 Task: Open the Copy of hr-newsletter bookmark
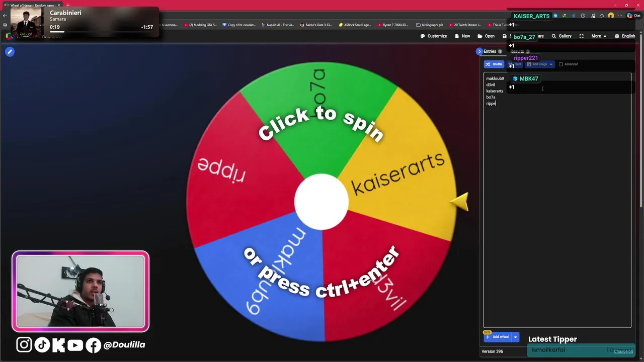coord(239,25)
